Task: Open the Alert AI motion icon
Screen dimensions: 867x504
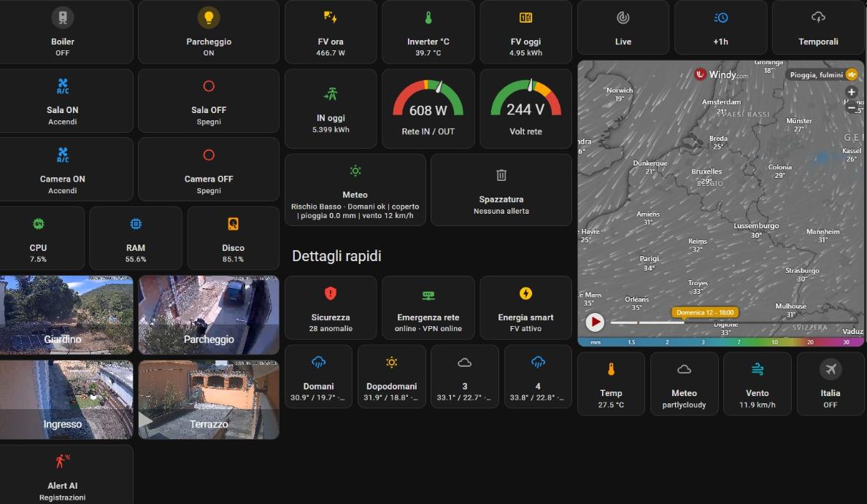Action: [63, 461]
